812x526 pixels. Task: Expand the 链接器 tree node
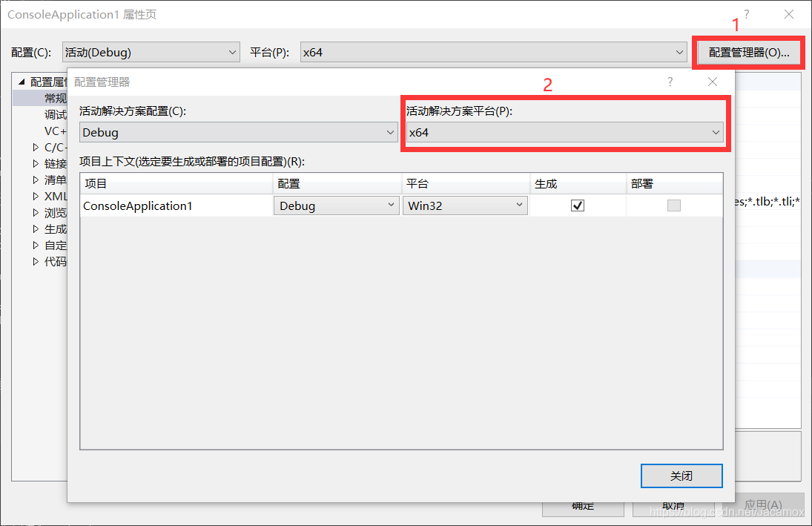click(36, 163)
